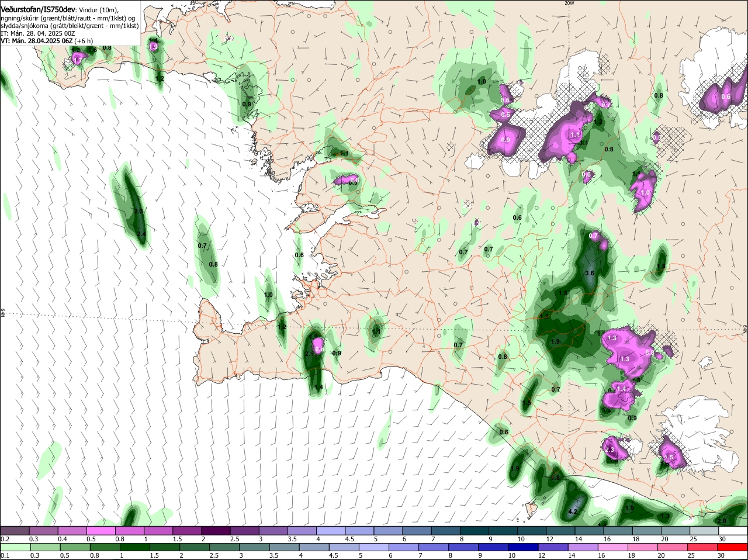
Task: Click the 'Veðurstofan/IS750dev' title text
Action: coord(38,10)
